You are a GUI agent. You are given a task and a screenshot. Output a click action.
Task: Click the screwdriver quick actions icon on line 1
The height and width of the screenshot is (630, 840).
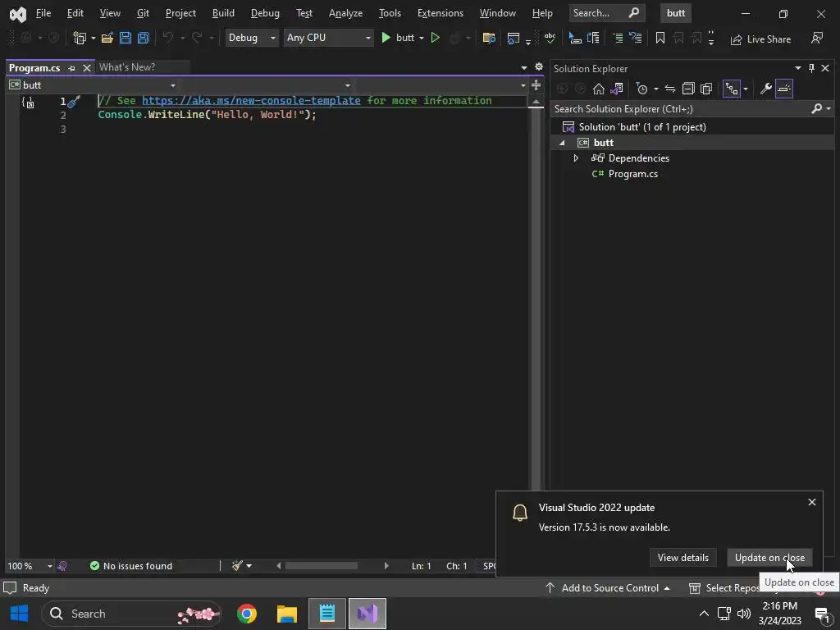[x=75, y=101]
